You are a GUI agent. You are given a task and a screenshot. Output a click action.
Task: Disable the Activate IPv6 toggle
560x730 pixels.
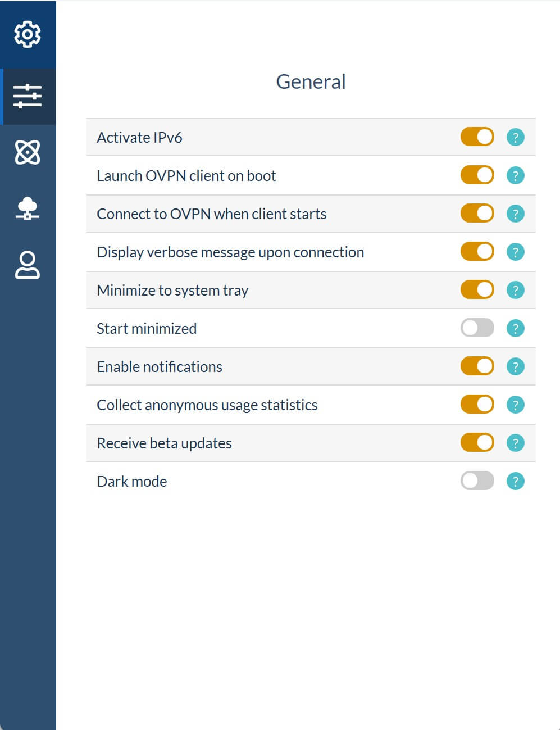477,137
